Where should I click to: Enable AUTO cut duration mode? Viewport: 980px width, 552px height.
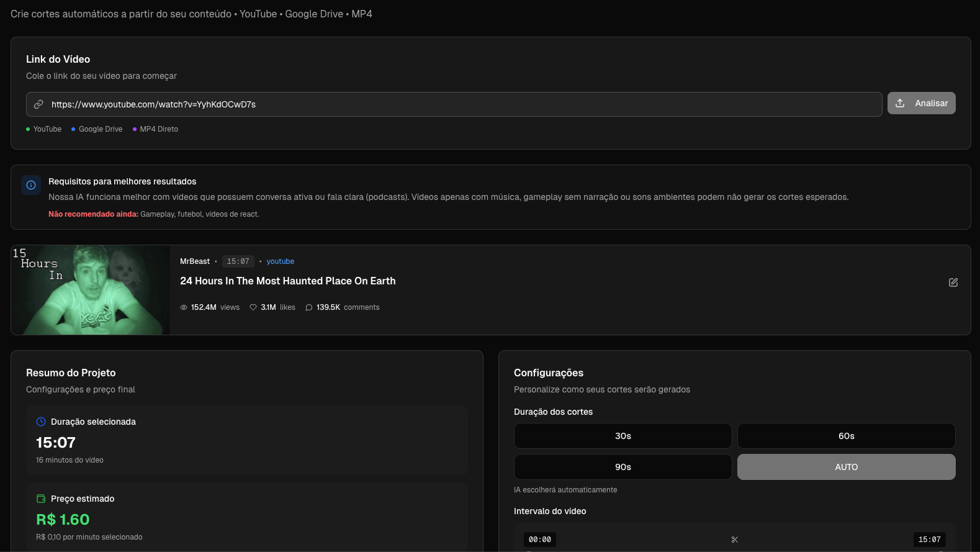pos(846,467)
